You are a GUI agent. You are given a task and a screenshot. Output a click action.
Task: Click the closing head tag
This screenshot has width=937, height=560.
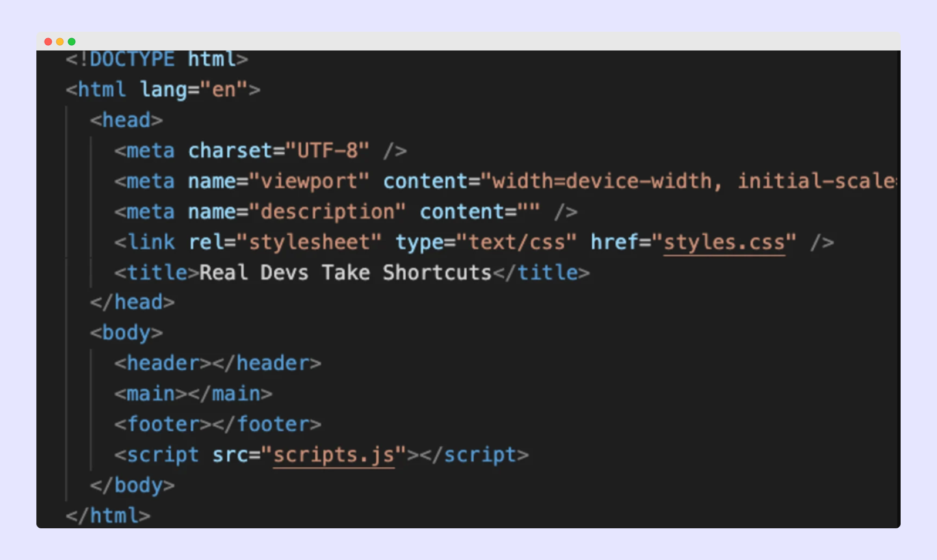point(132,302)
